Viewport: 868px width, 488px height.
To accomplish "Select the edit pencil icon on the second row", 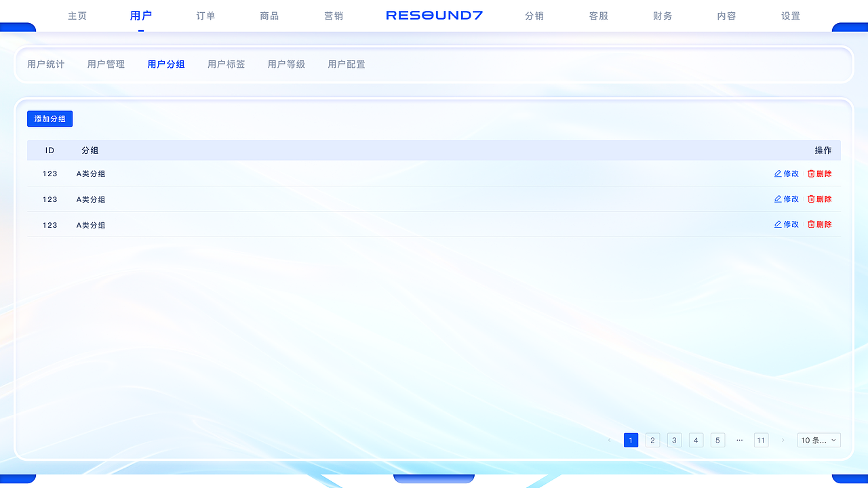I will coord(777,199).
